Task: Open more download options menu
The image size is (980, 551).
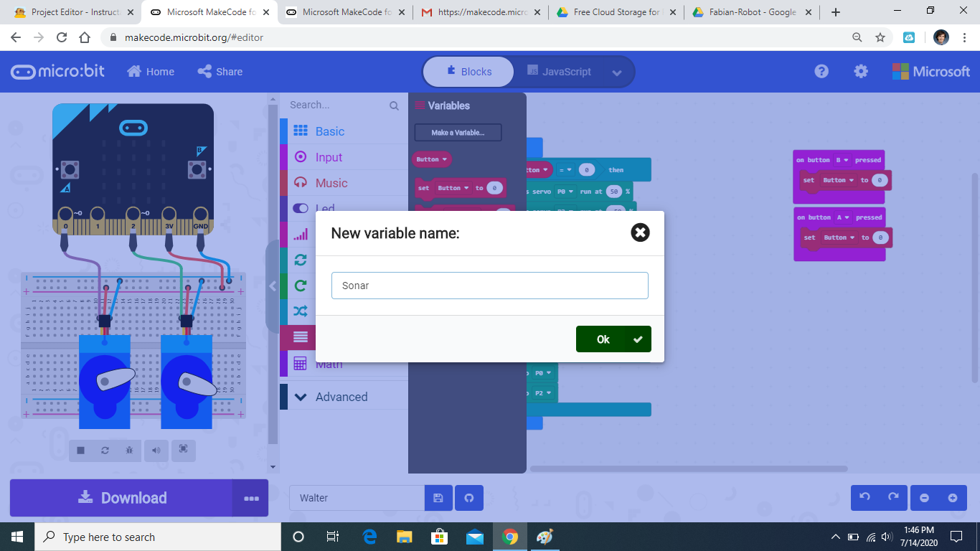Action: coord(251,498)
